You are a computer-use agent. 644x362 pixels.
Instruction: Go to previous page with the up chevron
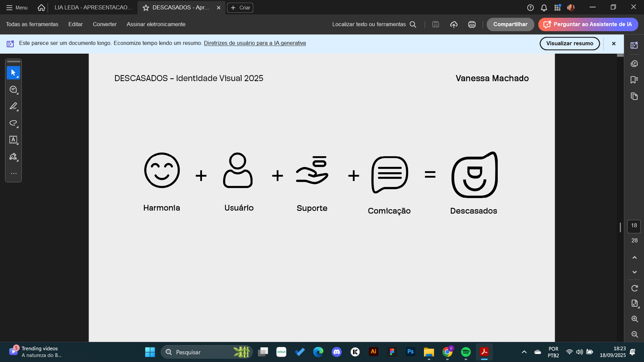pyautogui.click(x=634, y=257)
